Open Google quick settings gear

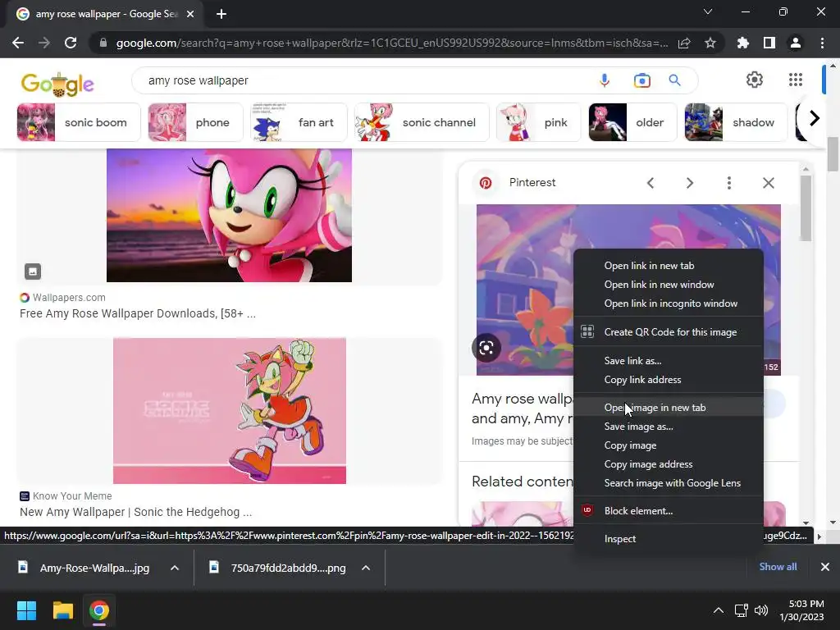click(x=755, y=80)
